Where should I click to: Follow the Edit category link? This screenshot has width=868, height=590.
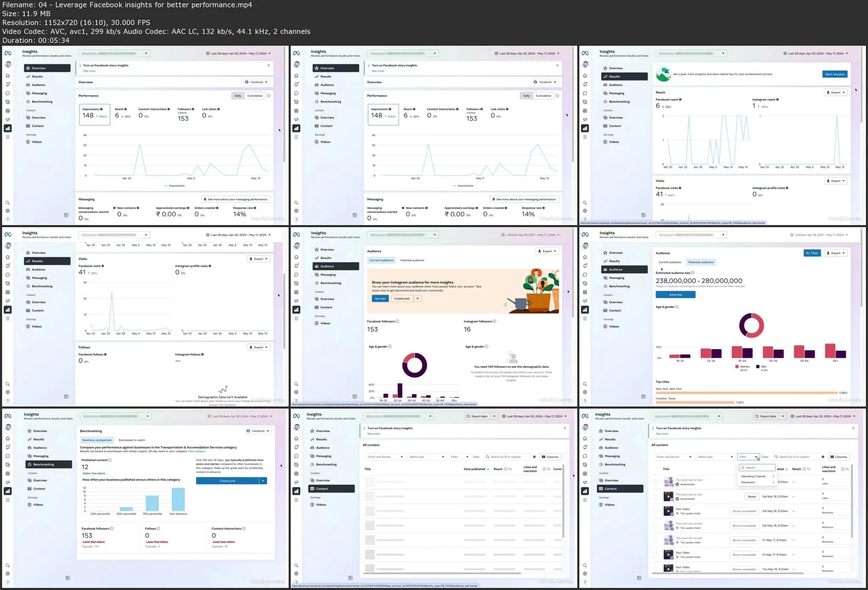pos(197,451)
